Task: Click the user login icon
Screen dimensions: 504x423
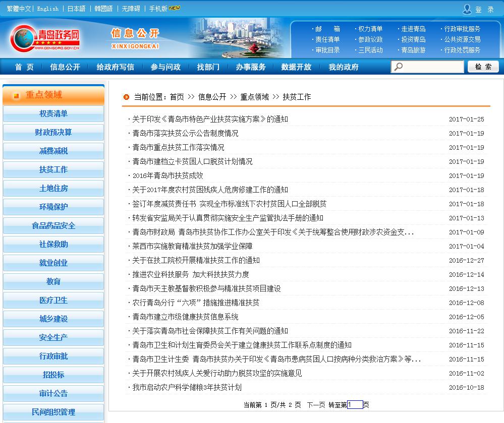Action: 467,9
